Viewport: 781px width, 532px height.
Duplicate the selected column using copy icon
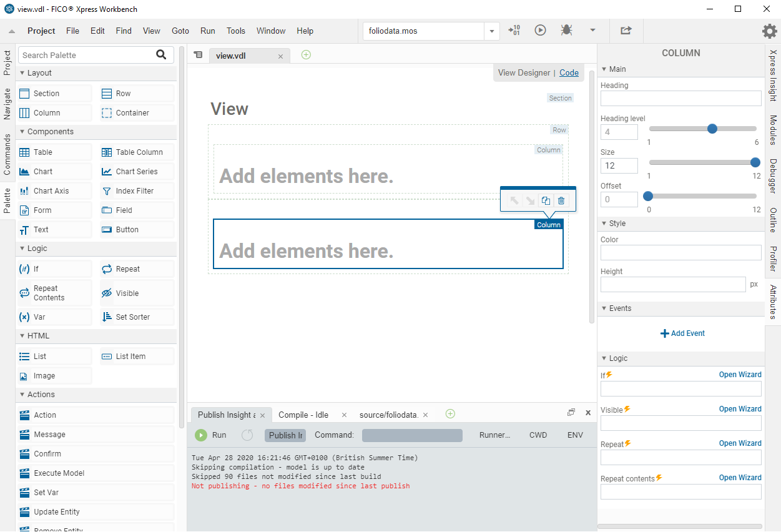point(546,200)
